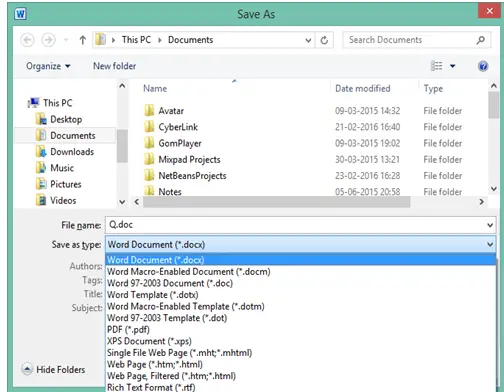Image resolution: width=504 pixels, height=392 pixels.
Task: Click Documents in the address breadcrumb
Action: tap(190, 40)
